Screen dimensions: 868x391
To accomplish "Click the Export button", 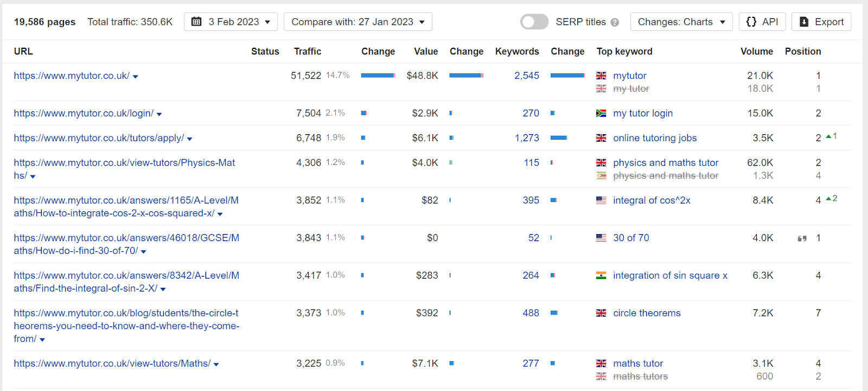I will 821,22.
